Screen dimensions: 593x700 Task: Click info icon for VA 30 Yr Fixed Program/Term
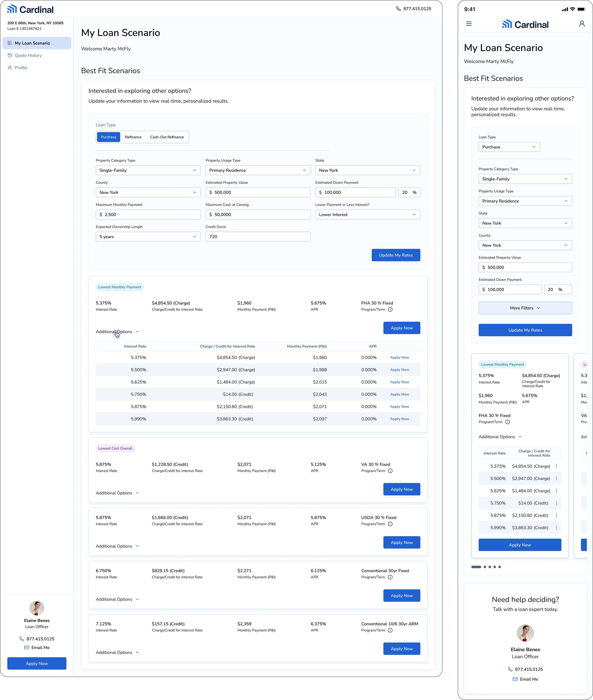[390, 471]
